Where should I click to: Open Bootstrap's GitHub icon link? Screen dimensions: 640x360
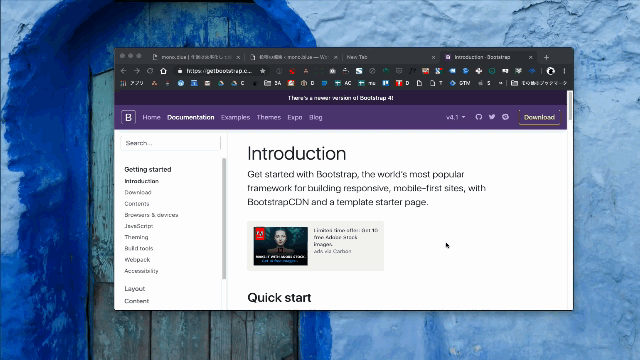tap(479, 117)
